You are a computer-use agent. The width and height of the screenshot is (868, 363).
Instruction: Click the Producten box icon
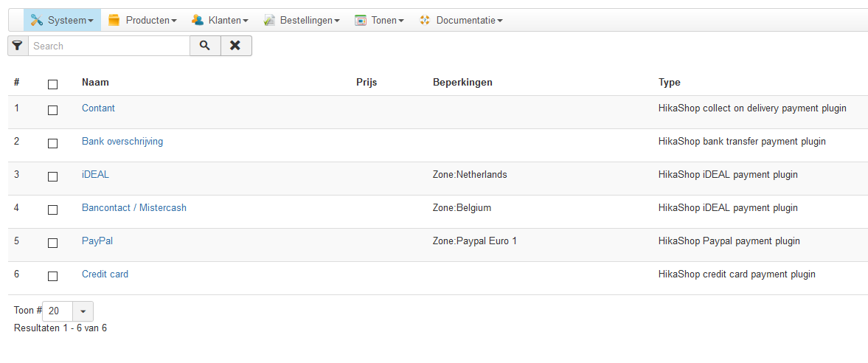coord(114,21)
